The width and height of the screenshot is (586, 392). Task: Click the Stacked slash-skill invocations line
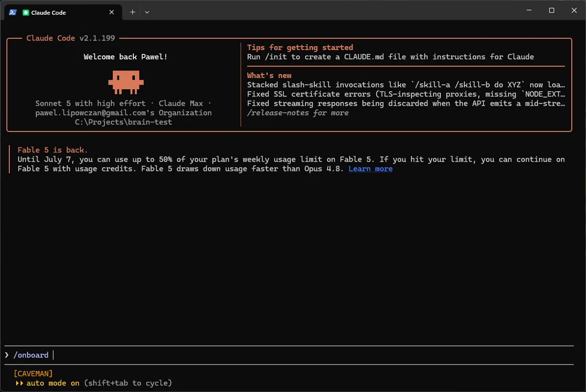pyautogui.click(x=406, y=85)
